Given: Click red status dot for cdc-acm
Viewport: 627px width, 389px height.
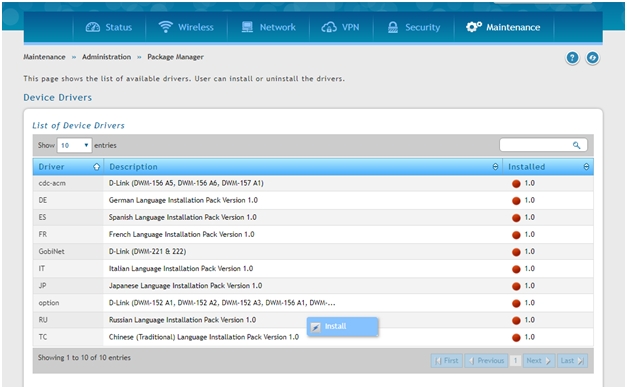Looking at the screenshot, I should click(x=516, y=184).
